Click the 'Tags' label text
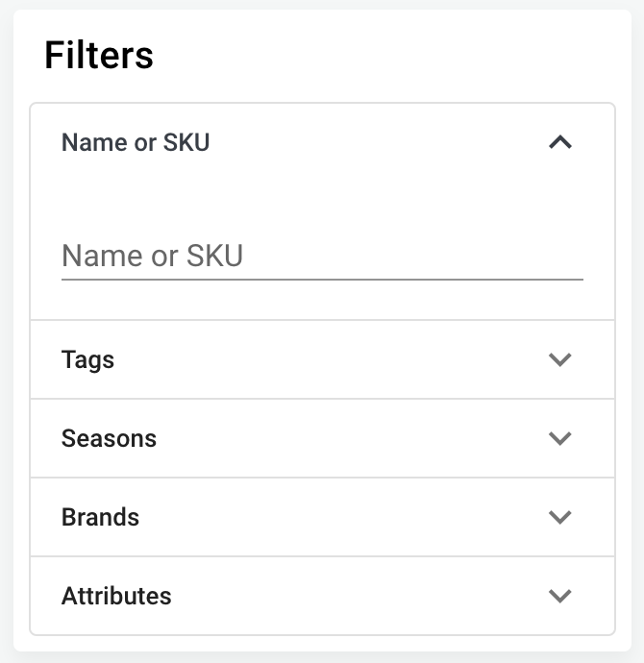644x663 pixels. [87, 359]
